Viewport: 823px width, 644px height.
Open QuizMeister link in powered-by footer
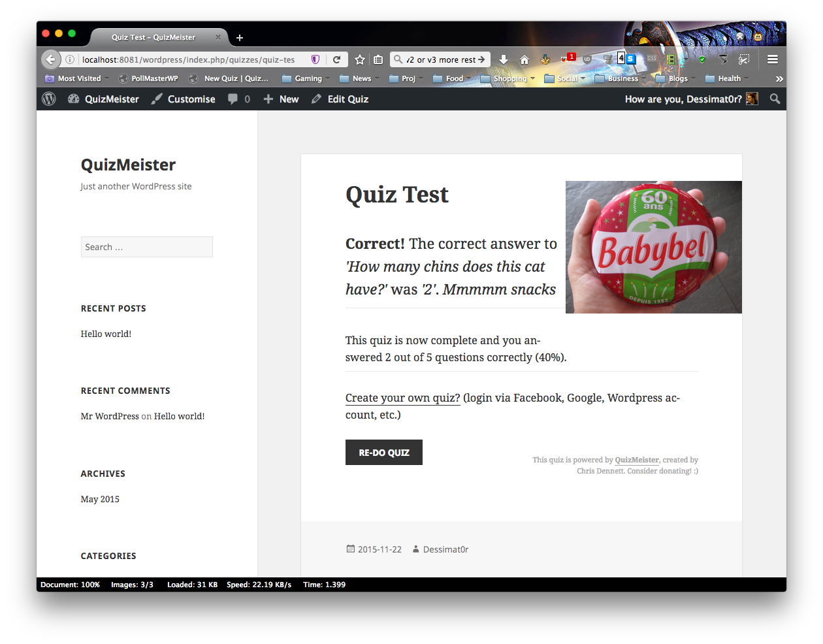(637, 460)
